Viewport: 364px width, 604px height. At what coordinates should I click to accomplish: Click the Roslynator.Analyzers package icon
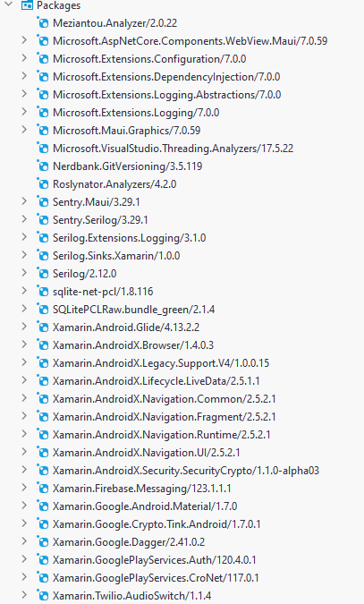click(43, 183)
